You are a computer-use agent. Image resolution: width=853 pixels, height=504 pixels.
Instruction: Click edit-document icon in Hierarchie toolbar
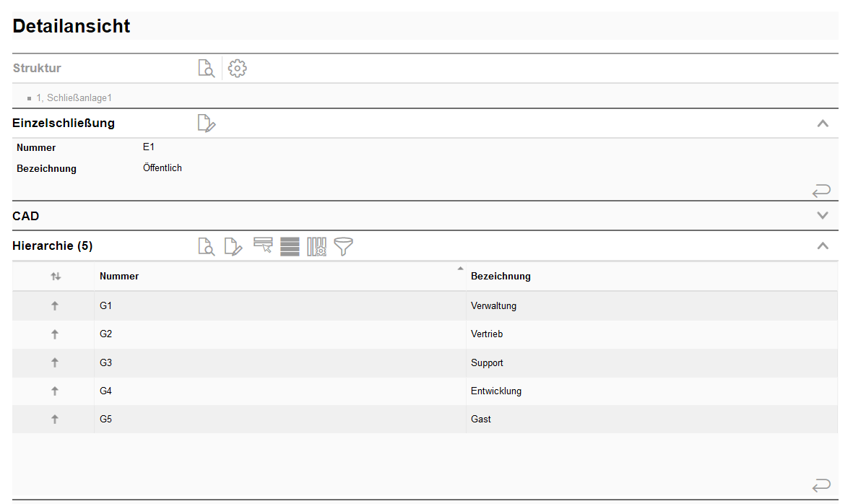233,246
